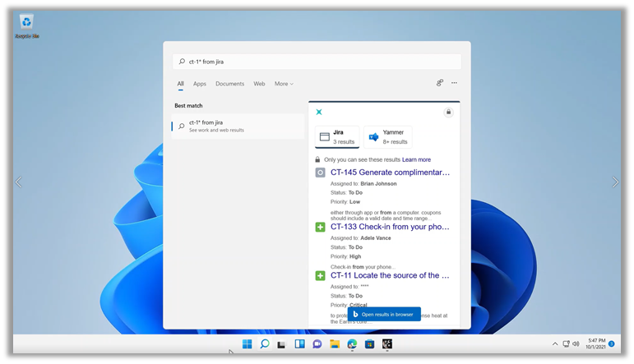Screen dimensions: 634x364
Task: Click 'Assigned to: Brian Johnson' text
Action: click(x=363, y=183)
